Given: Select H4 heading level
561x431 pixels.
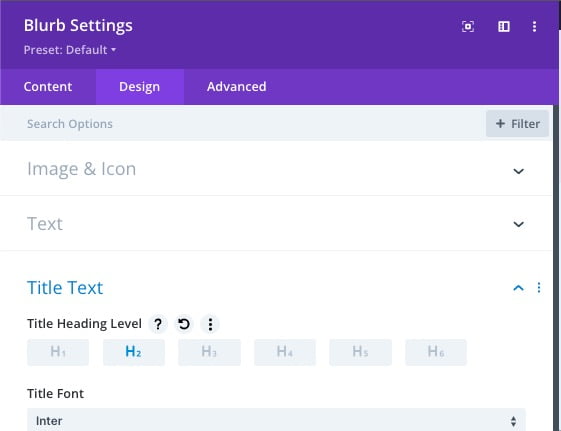Looking at the screenshot, I should click(x=285, y=352).
